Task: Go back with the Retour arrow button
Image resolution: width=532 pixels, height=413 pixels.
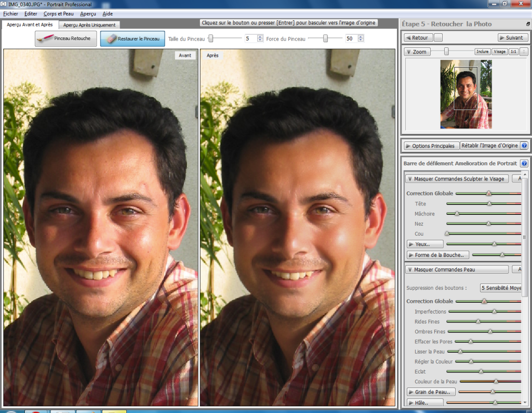Action: coord(418,37)
